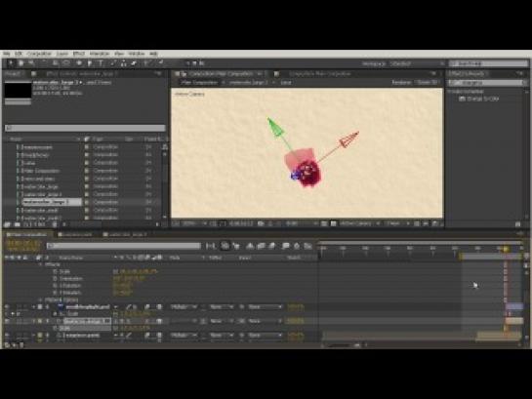
Task: Select the Brush tool
Action: 113,63
